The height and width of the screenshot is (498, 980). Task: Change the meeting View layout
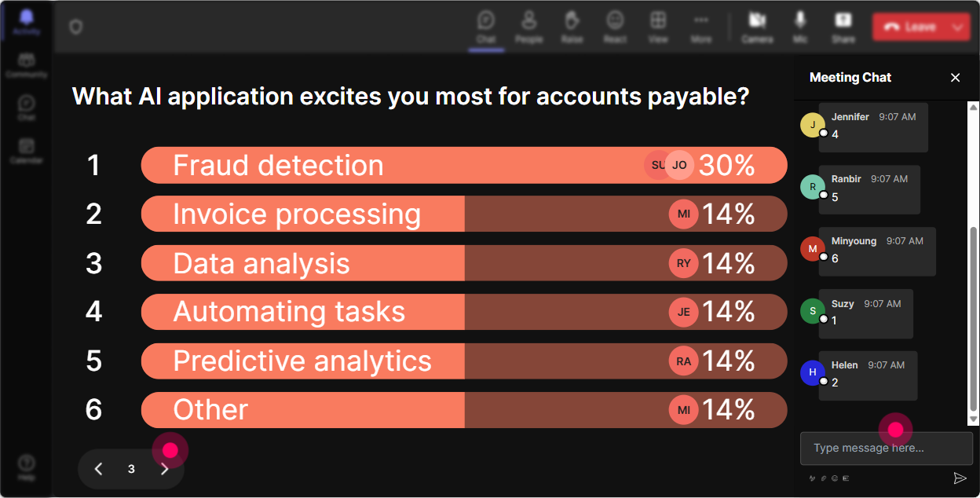(x=658, y=27)
